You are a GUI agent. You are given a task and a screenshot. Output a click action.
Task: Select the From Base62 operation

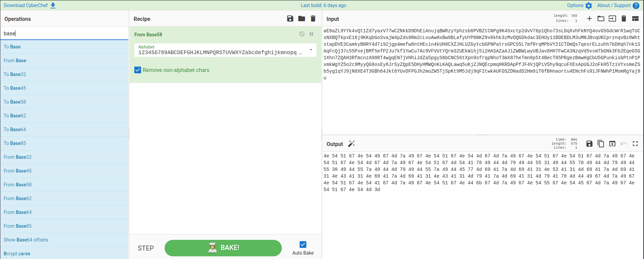[x=64, y=198]
